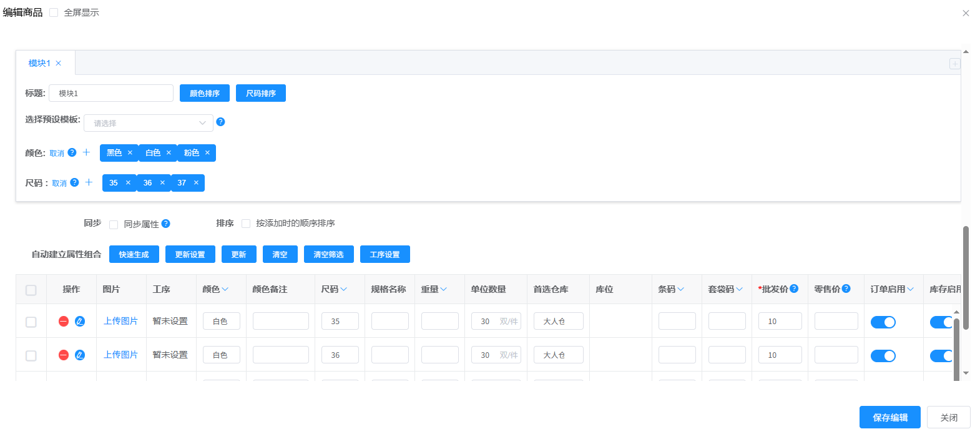Add a new module tab with plus icon

point(954,64)
